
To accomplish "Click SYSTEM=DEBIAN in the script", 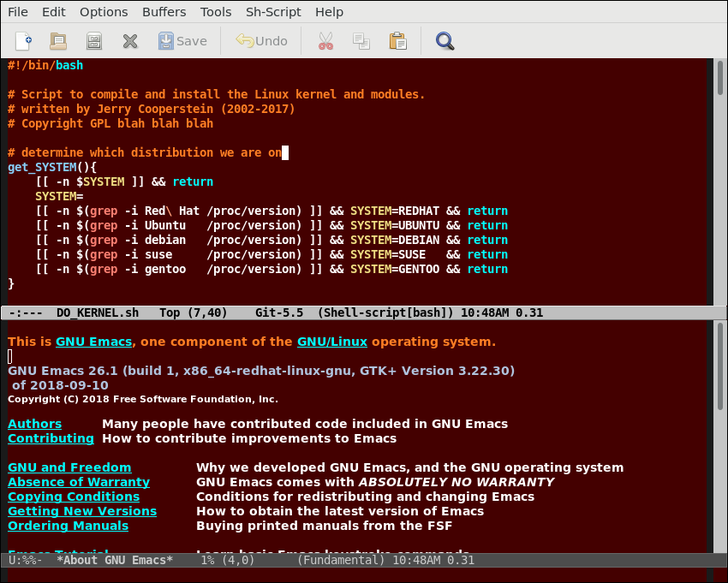I will pyautogui.click(x=395, y=240).
